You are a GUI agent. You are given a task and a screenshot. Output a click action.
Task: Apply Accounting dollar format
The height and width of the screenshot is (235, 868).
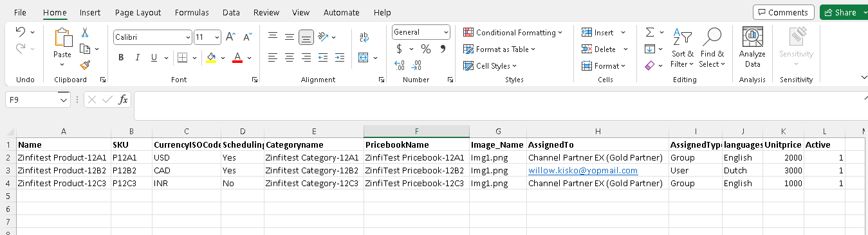point(400,49)
